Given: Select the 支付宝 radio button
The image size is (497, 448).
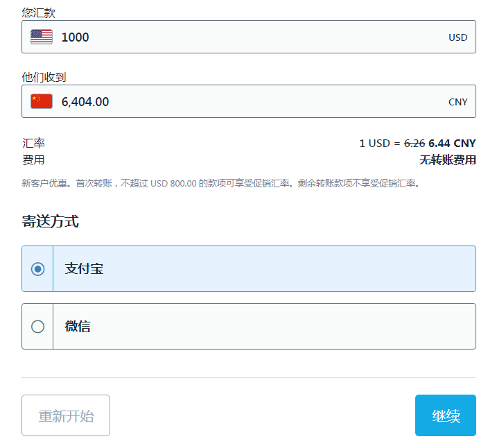Looking at the screenshot, I should point(38,269).
